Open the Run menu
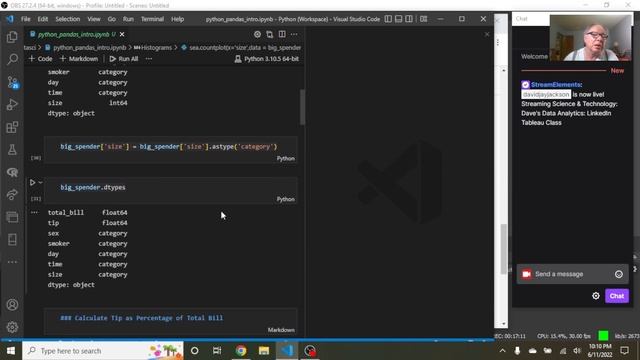The height and width of the screenshot is (360, 640). click(128, 19)
